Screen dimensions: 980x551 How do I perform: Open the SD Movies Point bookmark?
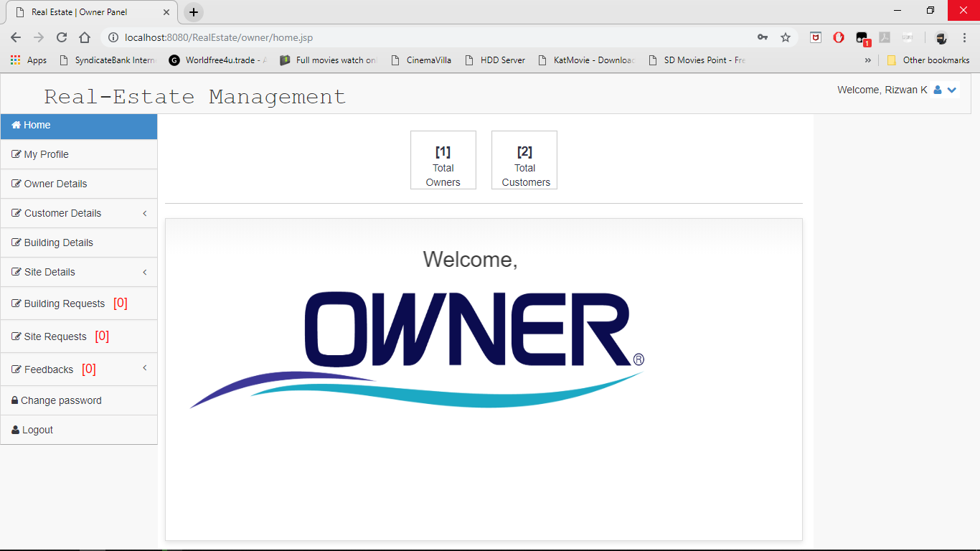697,60
